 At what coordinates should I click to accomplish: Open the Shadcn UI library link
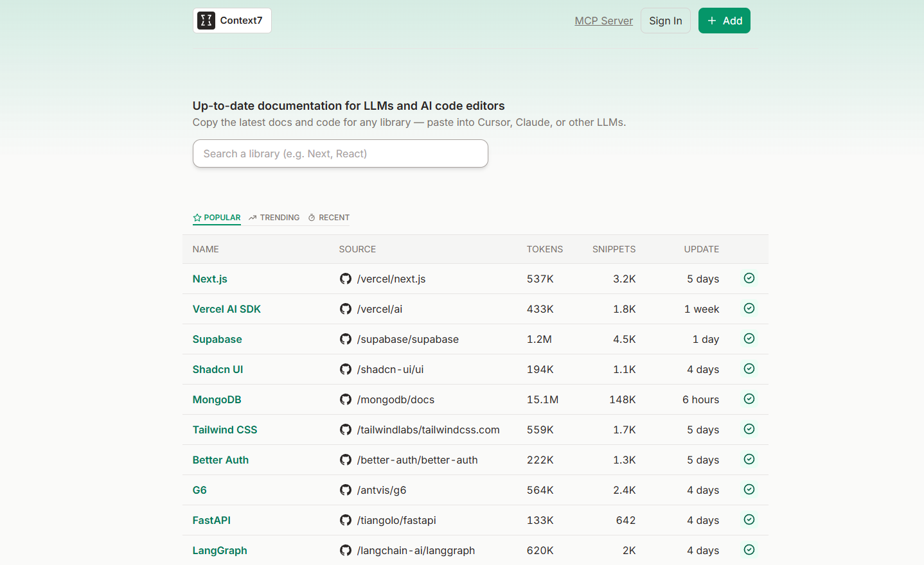tap(218, 369)
